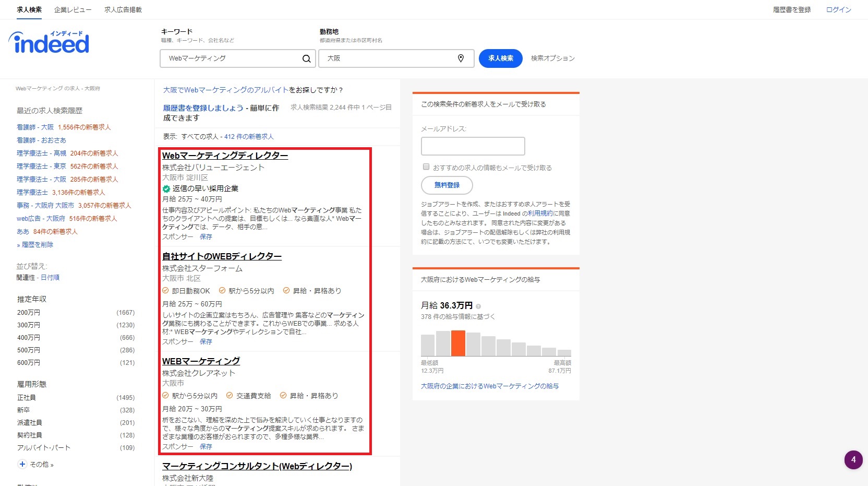Click the メールアドレス input box
Screen dimensions: 868x486
[x=473, y=146]
